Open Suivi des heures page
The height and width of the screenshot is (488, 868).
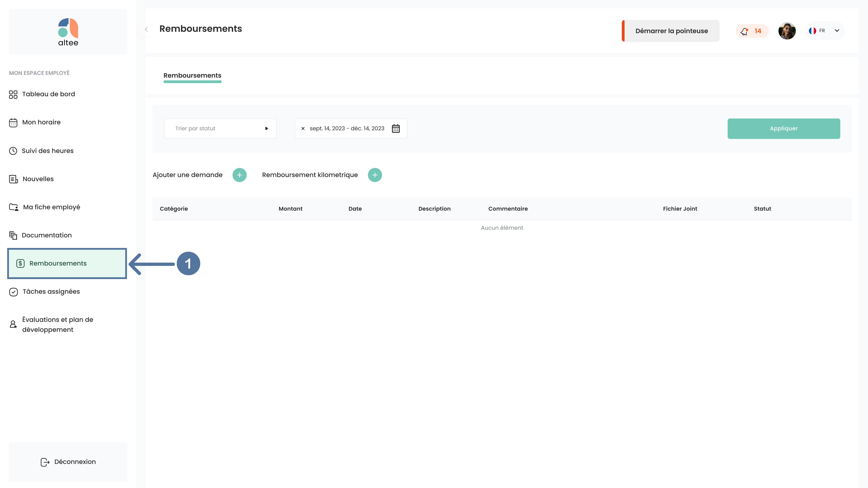[47, 151]
